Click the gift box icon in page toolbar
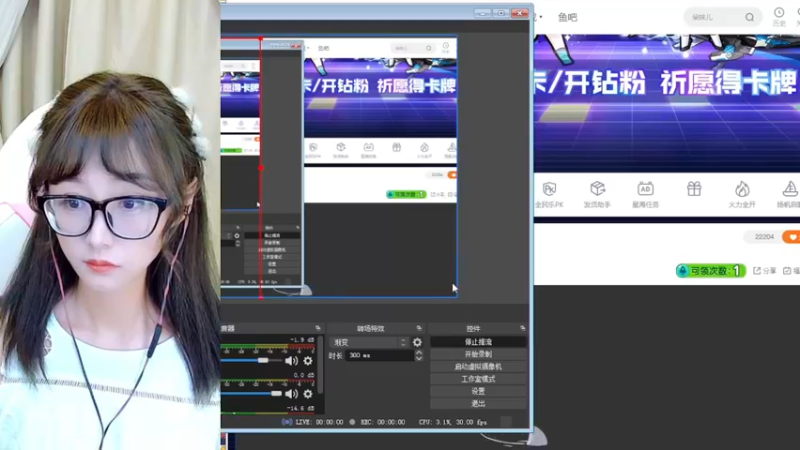Screen dimensions: 800x450 [694, 190]
